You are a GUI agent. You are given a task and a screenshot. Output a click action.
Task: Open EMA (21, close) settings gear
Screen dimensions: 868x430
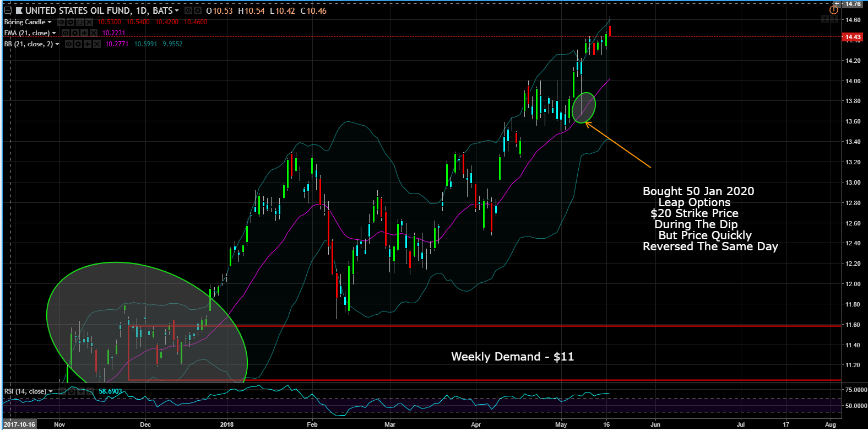click(75, 33)
